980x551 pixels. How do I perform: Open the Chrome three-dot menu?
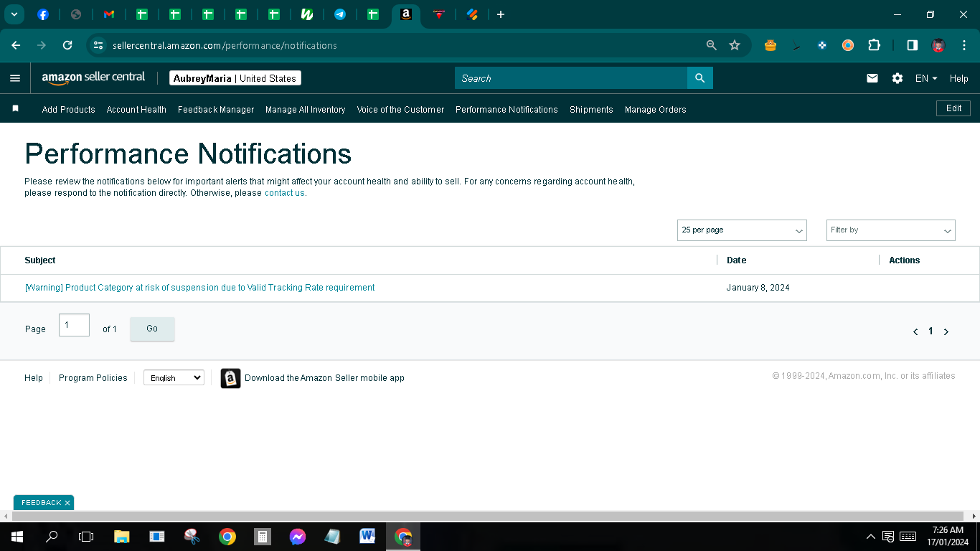(x=963, y=45)
